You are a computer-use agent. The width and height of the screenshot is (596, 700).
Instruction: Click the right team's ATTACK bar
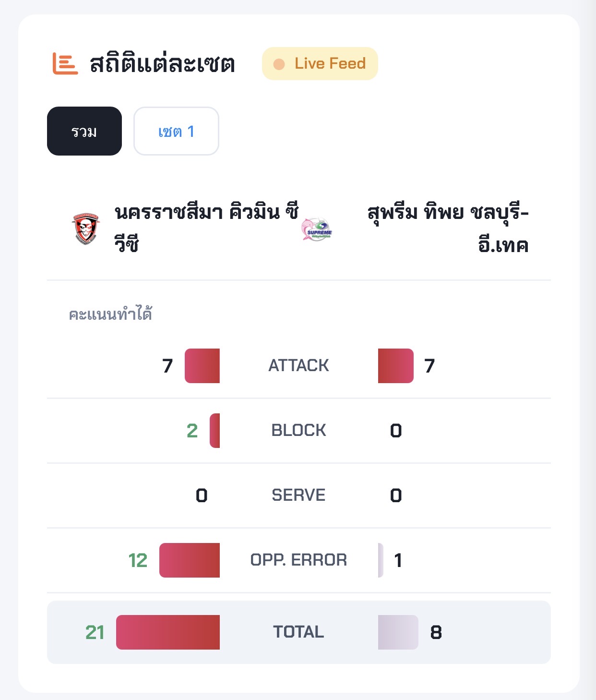click(x=395, y=366)
